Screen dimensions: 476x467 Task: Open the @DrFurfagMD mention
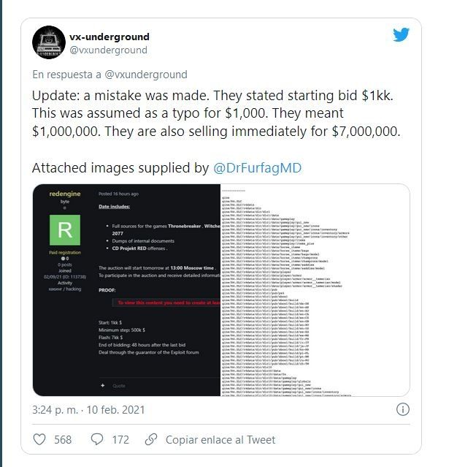click(x=258, y=167)
